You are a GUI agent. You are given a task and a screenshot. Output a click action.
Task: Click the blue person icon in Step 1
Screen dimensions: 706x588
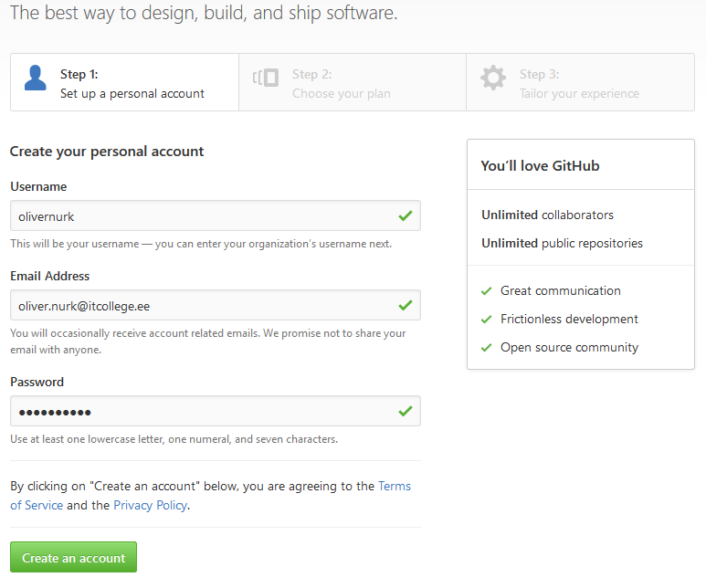coord(35,78)
